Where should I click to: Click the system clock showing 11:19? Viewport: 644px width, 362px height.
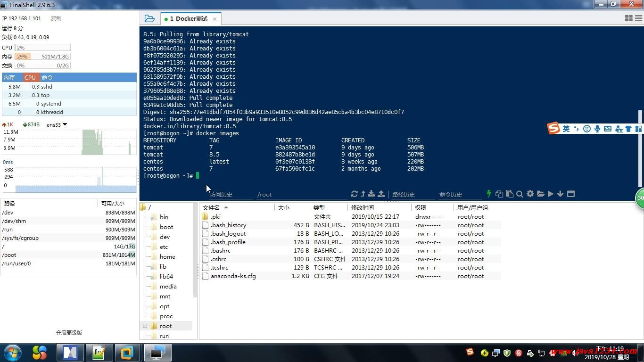[x=610, y=353]
